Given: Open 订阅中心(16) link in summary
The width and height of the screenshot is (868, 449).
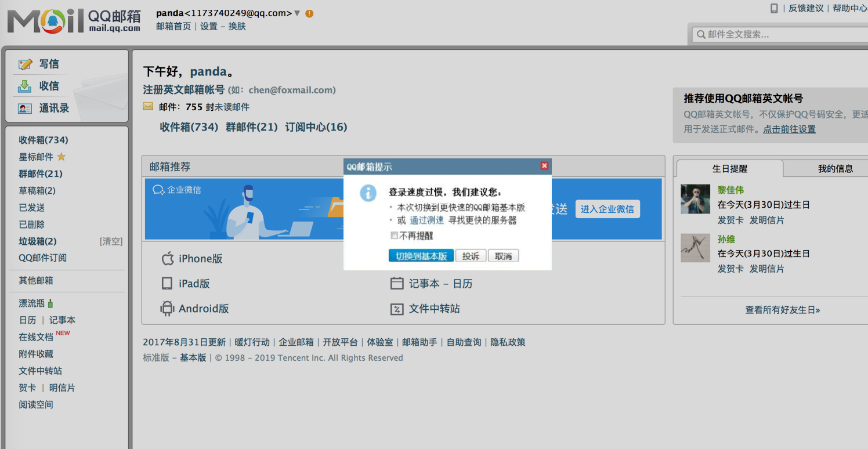Looking at the screenshot, I should [316, 127].
